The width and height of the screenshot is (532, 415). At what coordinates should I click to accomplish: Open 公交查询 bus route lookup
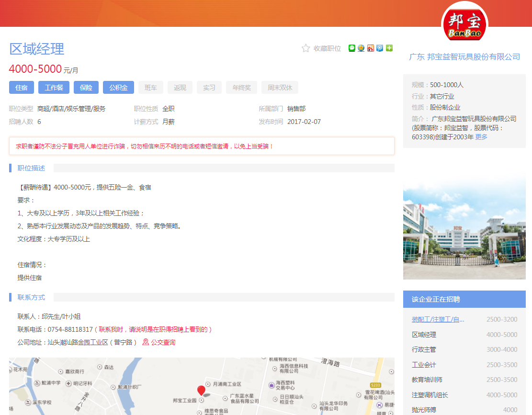coord(163,342)
